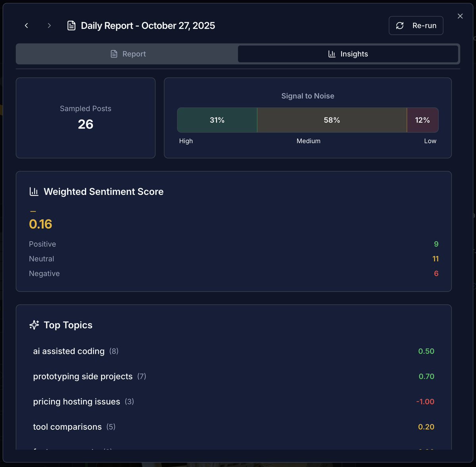The height and width of the screenshot is (467, 476).
Task: Click the Negative count 6
Action: pyautogui.click(x=436, y=273)
